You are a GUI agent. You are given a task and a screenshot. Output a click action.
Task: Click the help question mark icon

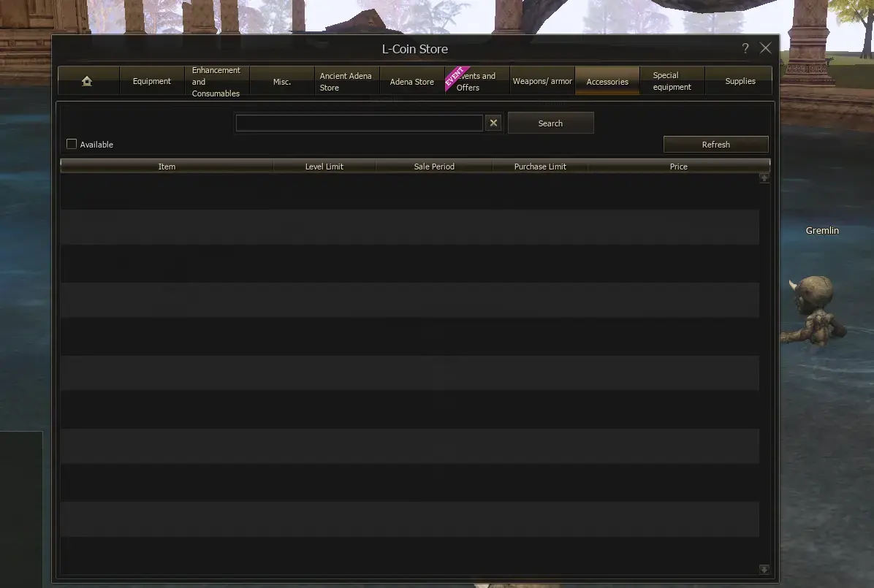tap(745, 48)
